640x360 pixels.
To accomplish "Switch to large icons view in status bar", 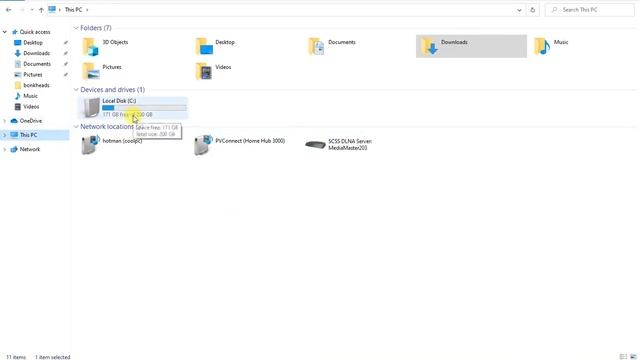I will pos(633,357).
